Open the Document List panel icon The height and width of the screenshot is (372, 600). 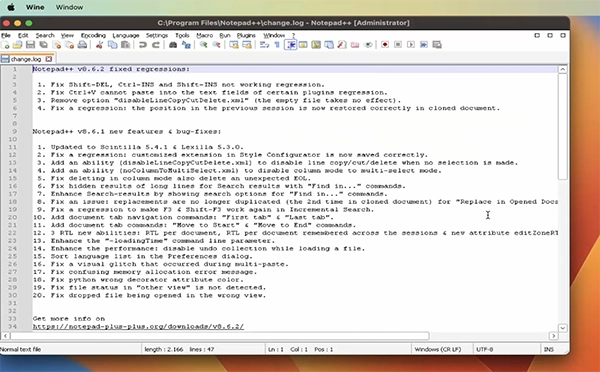tap(329, 45)
